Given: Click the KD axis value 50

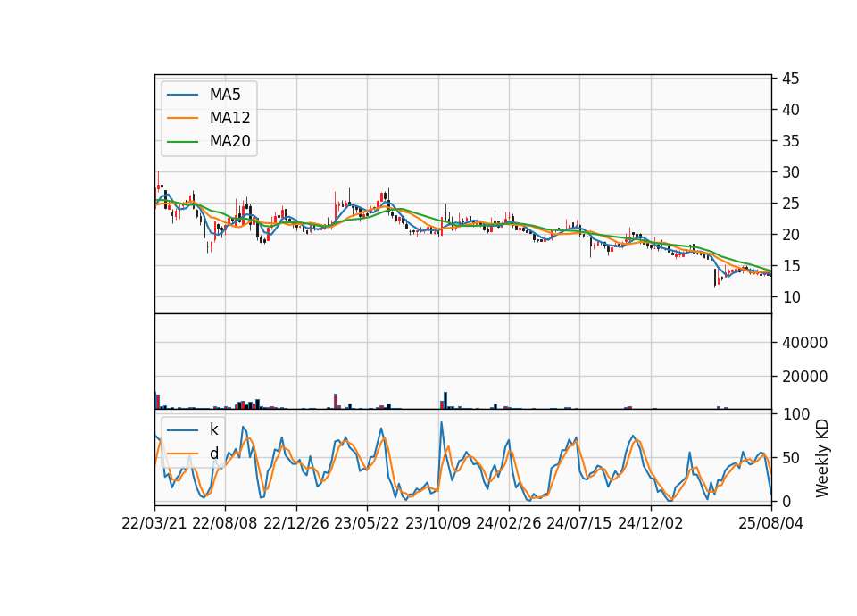Looking at the screenshot, I should pos(790,458).
